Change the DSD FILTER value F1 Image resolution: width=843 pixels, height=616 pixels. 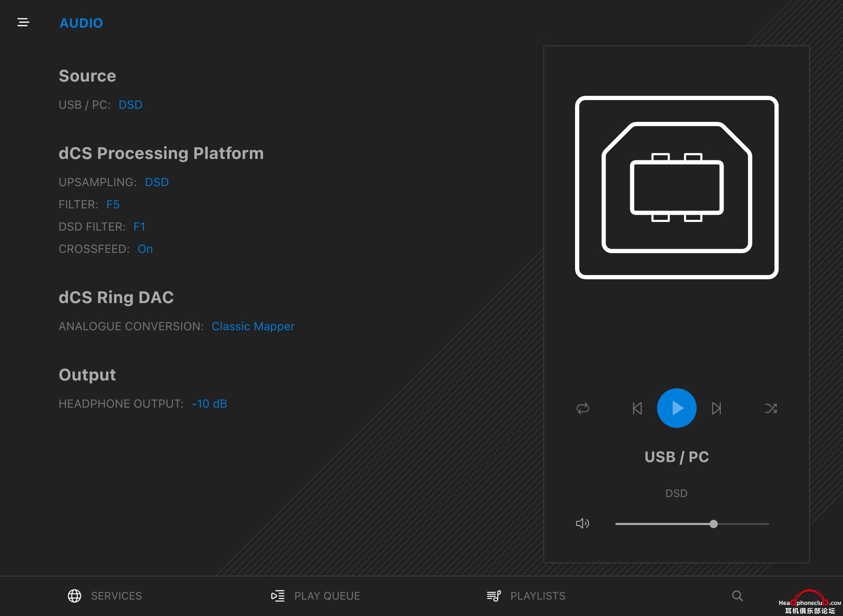coord(139,226)
